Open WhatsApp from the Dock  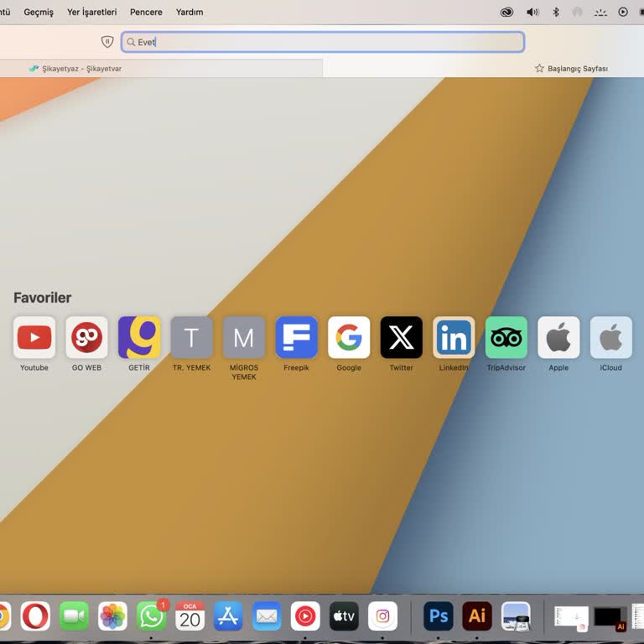(151, 615)
